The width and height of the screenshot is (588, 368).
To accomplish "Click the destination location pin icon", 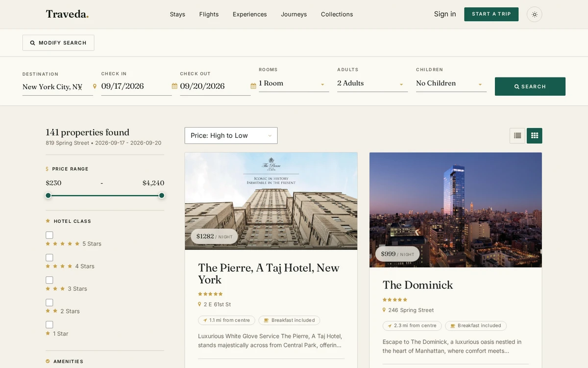I will pyautogui.click(x=95, y=86).
